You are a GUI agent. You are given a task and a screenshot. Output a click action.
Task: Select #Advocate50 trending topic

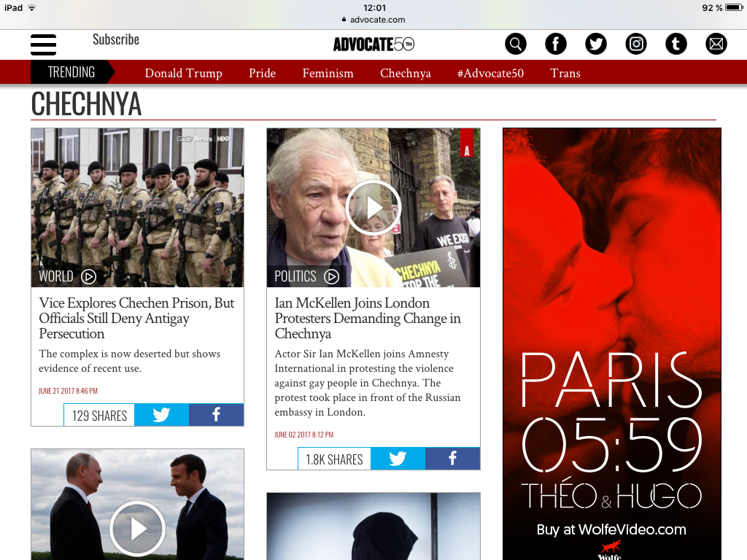point(490,73)
